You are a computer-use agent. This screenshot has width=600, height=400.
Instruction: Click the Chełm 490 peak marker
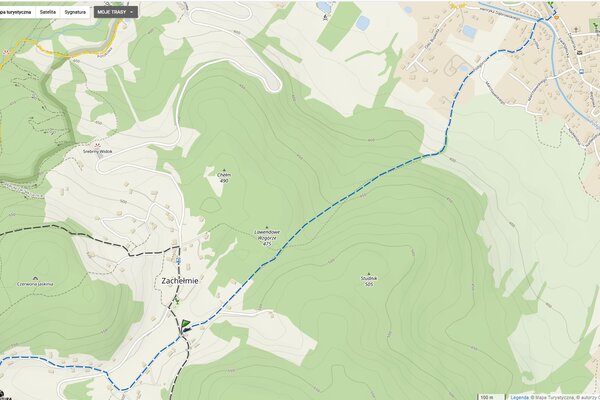point(224,170)
